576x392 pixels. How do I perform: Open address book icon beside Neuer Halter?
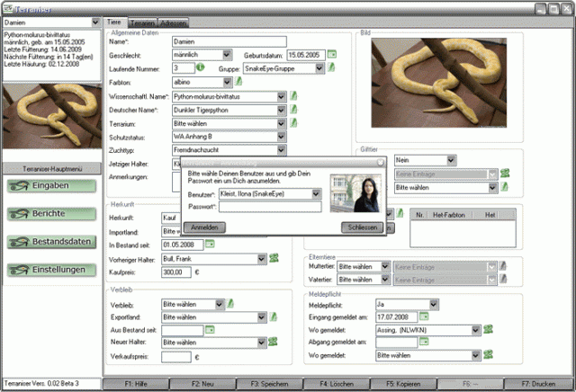273,342
